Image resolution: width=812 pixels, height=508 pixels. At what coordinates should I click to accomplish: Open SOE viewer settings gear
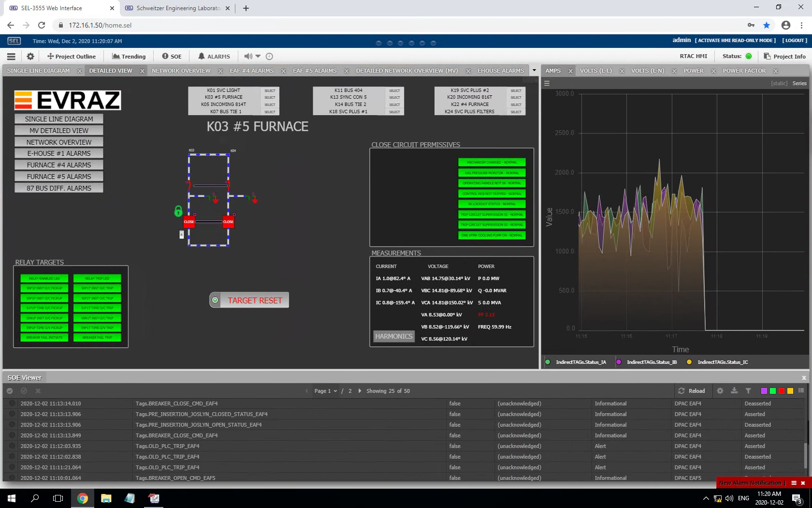click(720, 391)
